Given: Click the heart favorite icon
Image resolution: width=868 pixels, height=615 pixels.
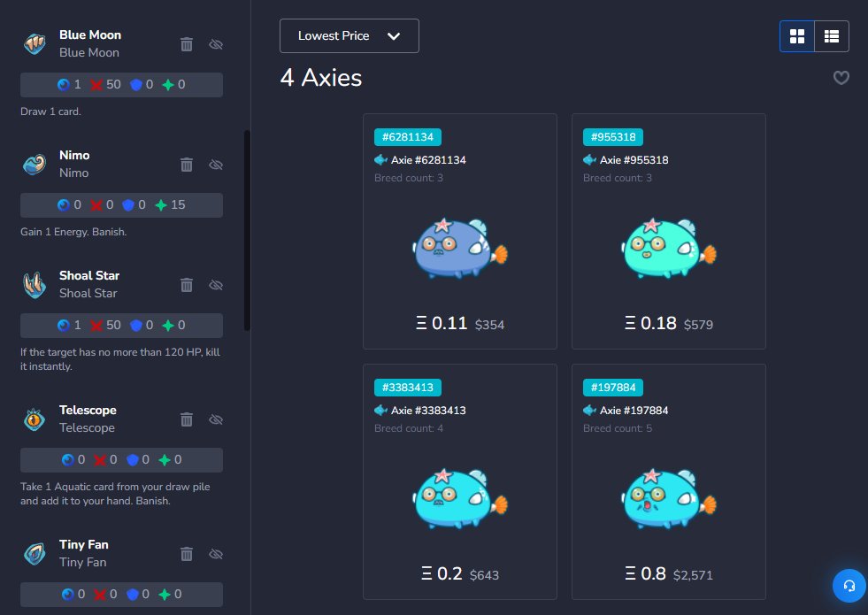Looking at the screenshot, I should pos(841,78).
